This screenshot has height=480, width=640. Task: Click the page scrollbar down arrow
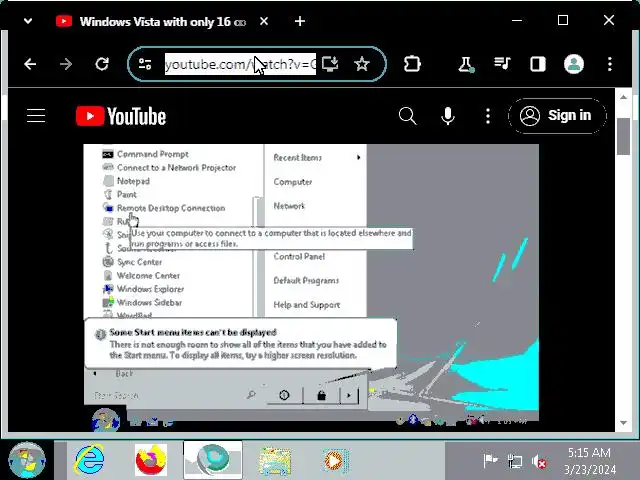623,423
